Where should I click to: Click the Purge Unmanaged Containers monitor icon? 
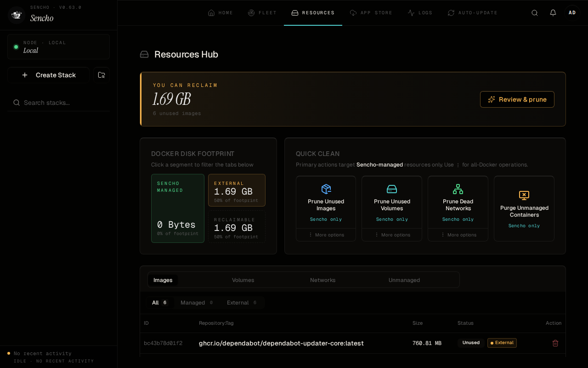(524, 195)
